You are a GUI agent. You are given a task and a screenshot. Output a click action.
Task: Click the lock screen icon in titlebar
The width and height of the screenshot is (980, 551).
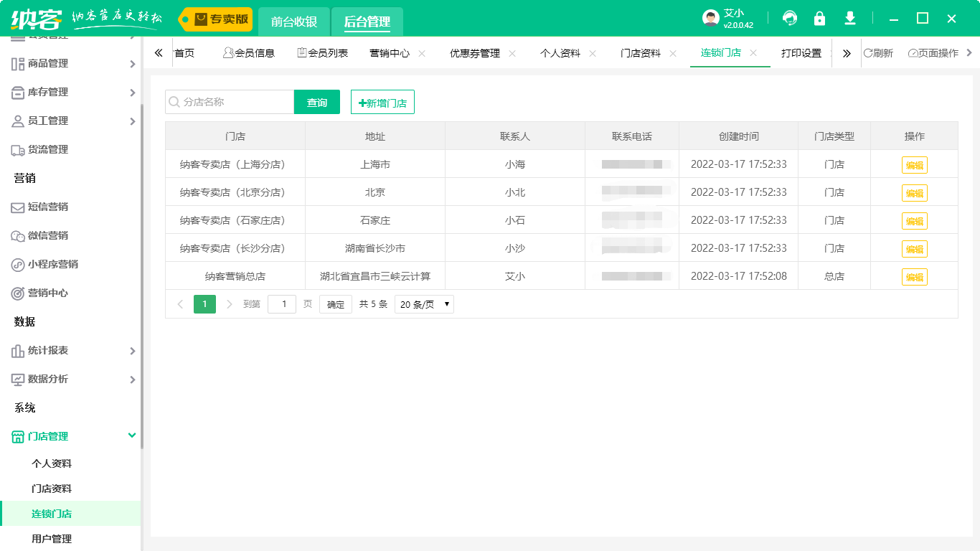(x=819, y=18)
